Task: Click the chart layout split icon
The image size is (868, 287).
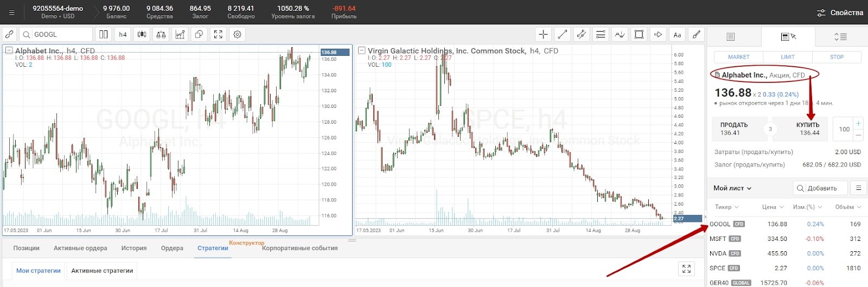Action: pyautogui.click(x=104, y=34)
